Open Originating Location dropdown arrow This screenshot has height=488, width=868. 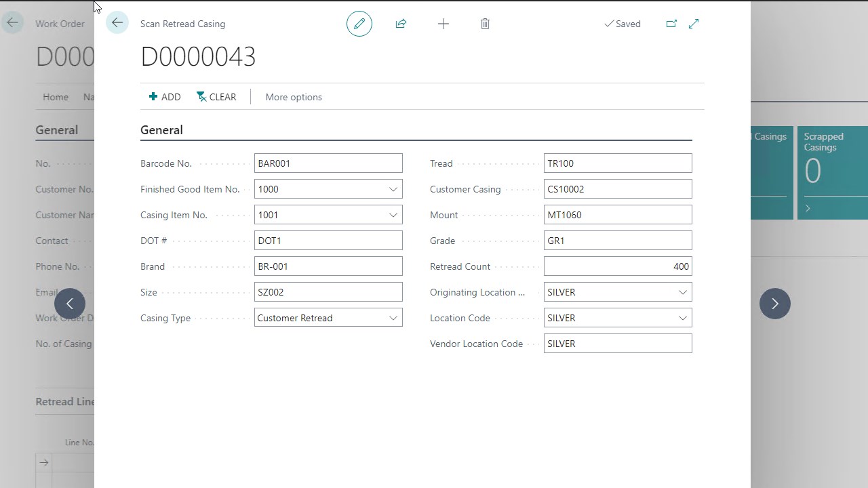[682, 292]
